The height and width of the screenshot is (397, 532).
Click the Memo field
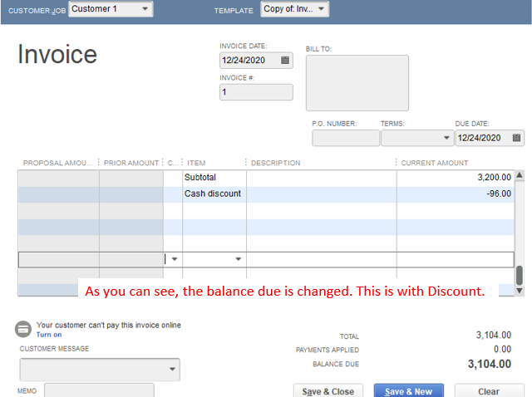pyautogui.click(x=99, y=390)
